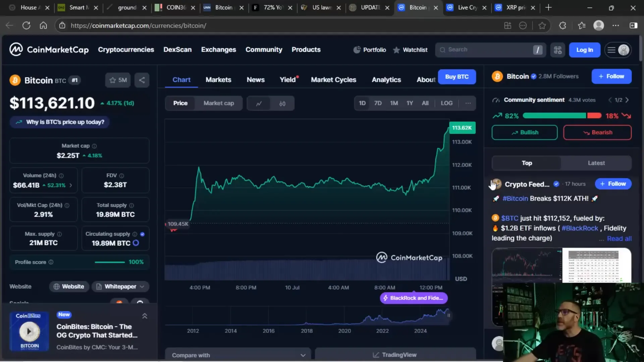Open Why is BTC's price up today
This screenshot has height=362, width=644.
coord(60,122)
